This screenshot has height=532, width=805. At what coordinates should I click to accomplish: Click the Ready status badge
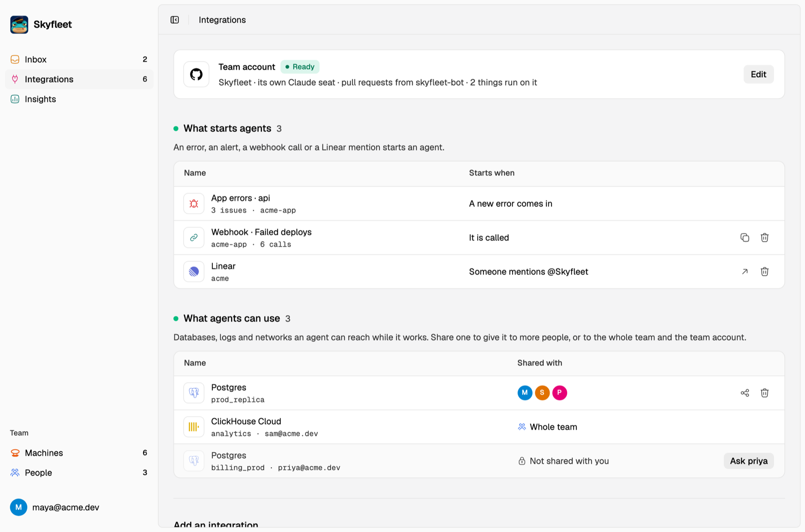click(x=300, y=67)
